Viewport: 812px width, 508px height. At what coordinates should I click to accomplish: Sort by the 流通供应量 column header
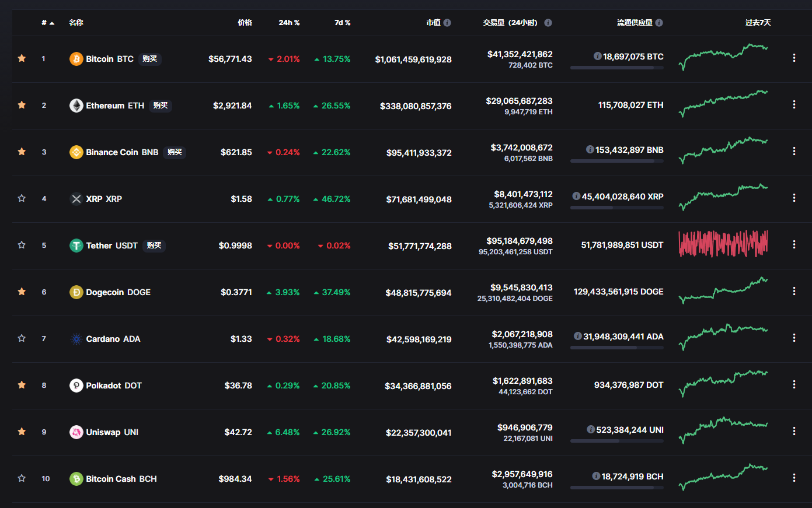click(x=635, y=23)
